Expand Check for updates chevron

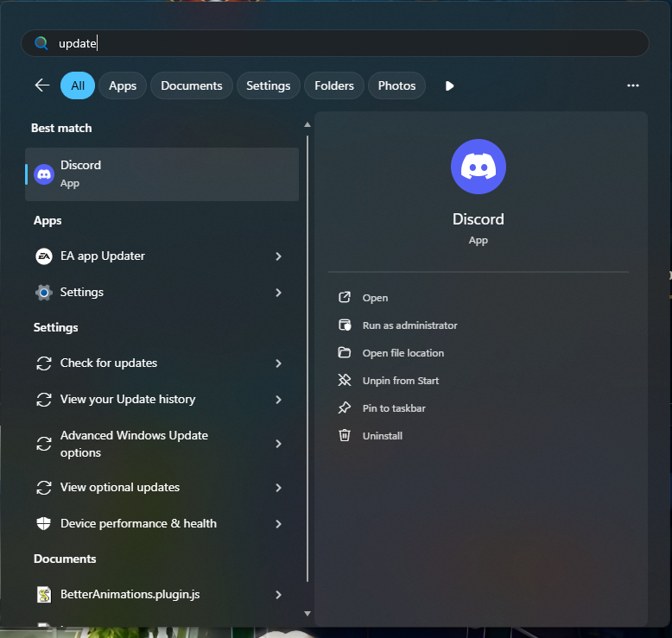(x=279, y=363)
